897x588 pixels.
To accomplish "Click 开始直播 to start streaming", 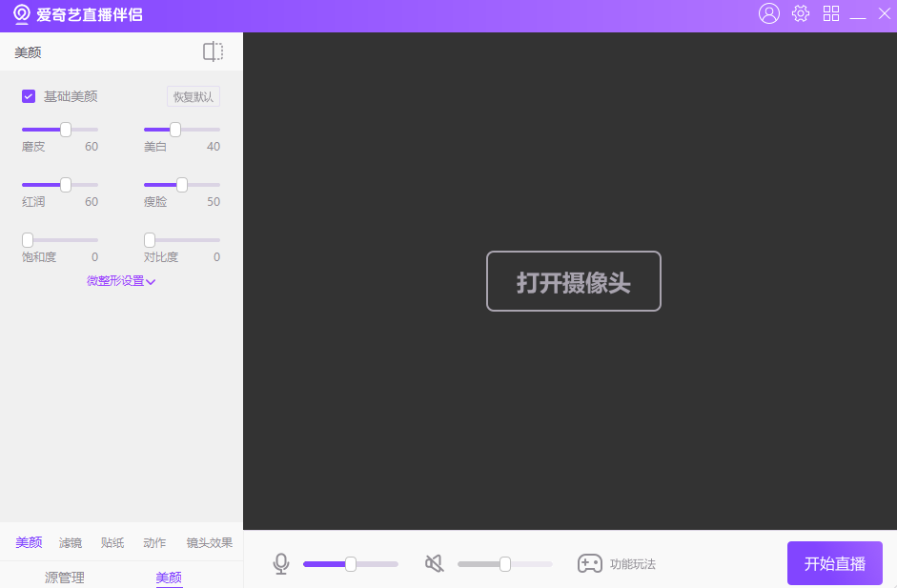I will (x=834, y=563).
